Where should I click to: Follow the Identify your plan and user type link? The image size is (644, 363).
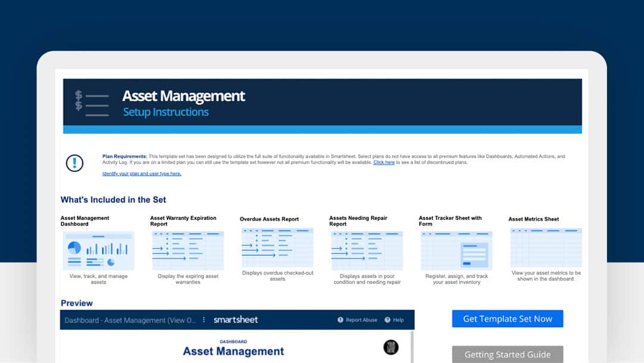[141, 174]
